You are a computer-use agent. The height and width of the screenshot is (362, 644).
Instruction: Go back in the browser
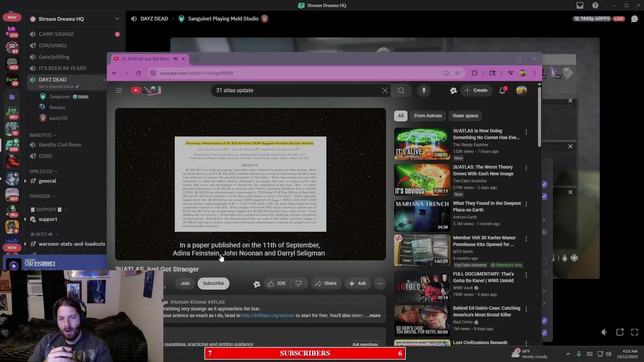[x=114, y=73]
